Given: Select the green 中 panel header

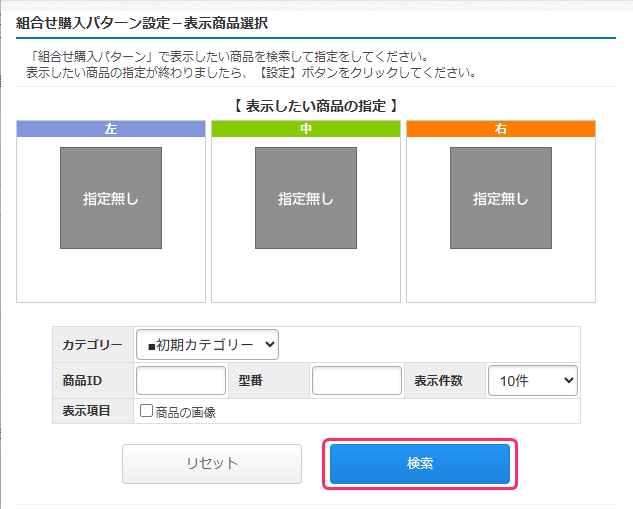Looking at the screenshot, I should pos(306,129).
